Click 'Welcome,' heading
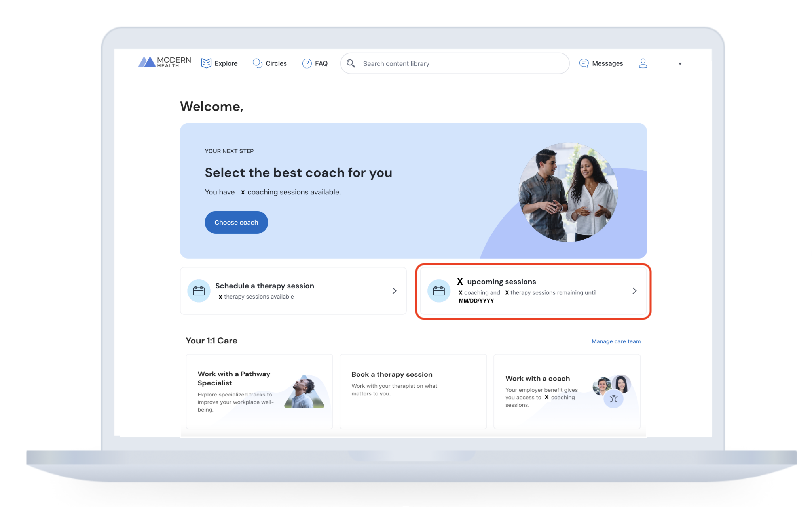The image size is (812, 507). pos(212,106)
